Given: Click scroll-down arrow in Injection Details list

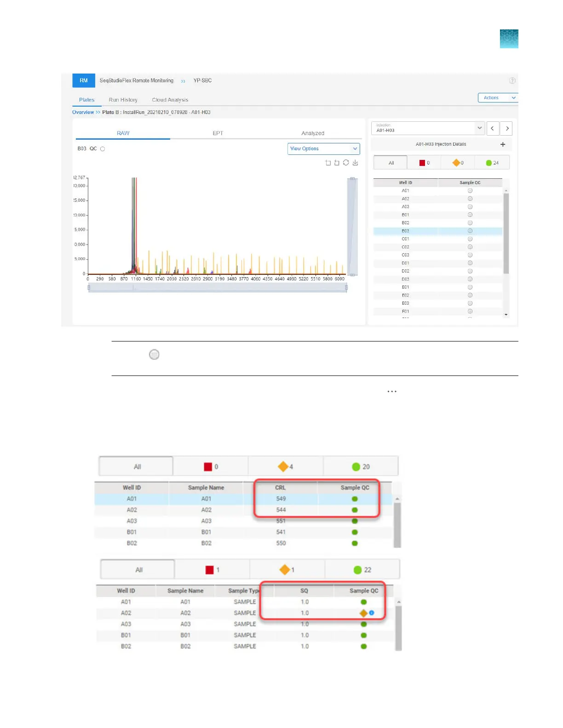Looking at the screenshot, I should [506, 315].
